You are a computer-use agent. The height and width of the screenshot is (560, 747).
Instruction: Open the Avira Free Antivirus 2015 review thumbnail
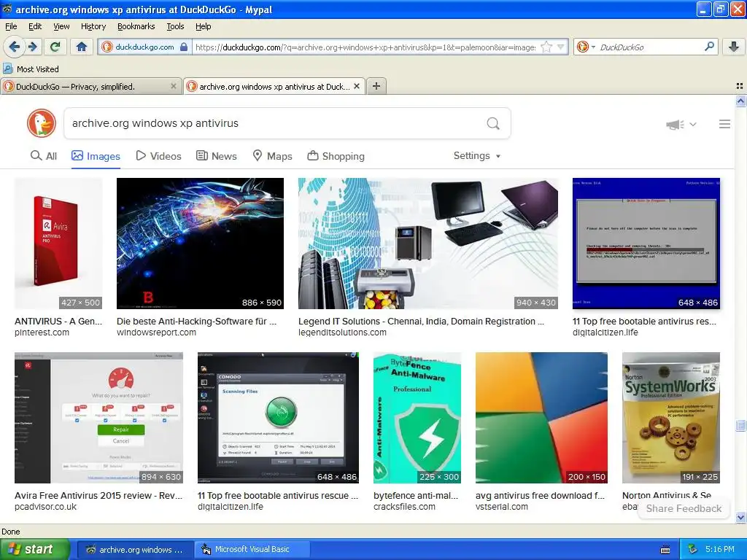tap(98, 418)
